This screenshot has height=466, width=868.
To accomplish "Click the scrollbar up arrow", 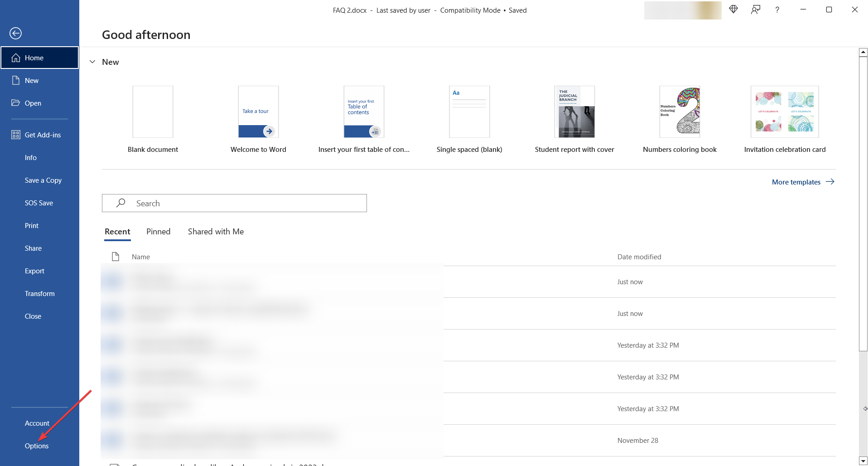I will (863, 53).
